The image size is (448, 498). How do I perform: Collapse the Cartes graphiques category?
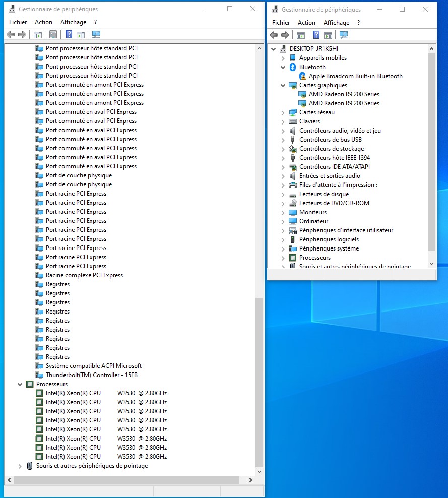click(x=283, y=85)
